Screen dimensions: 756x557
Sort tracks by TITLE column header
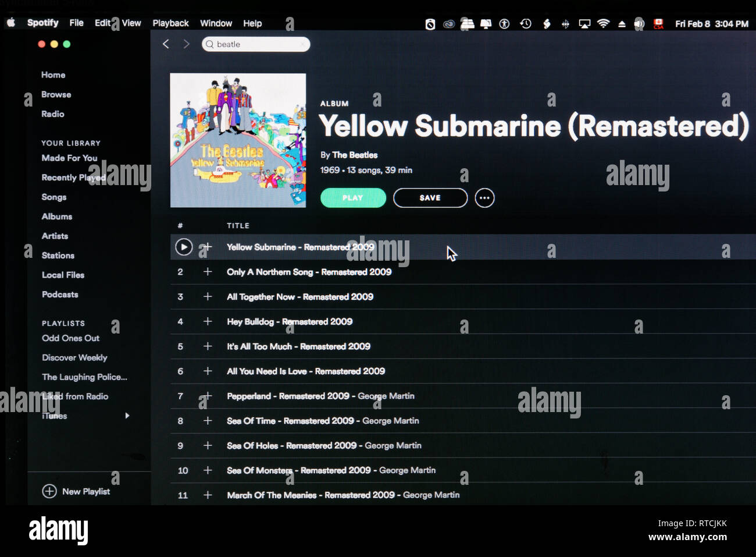click(238, 226)
